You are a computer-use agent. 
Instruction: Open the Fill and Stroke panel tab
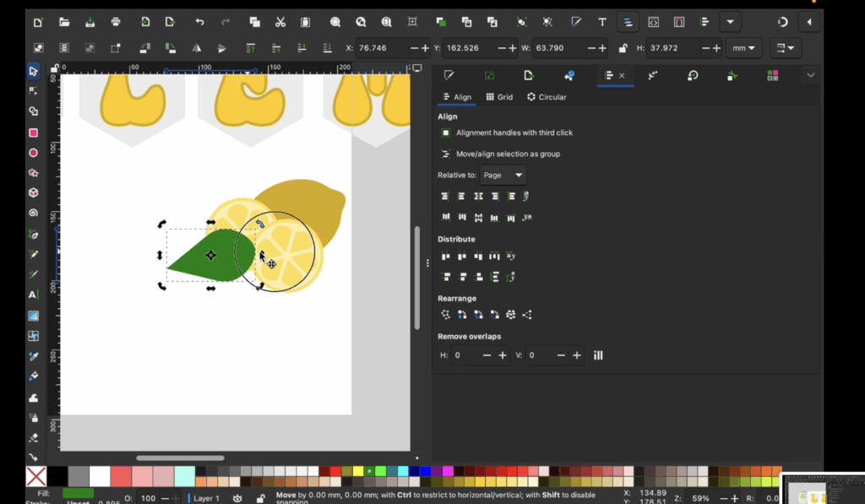coord(449,75)
